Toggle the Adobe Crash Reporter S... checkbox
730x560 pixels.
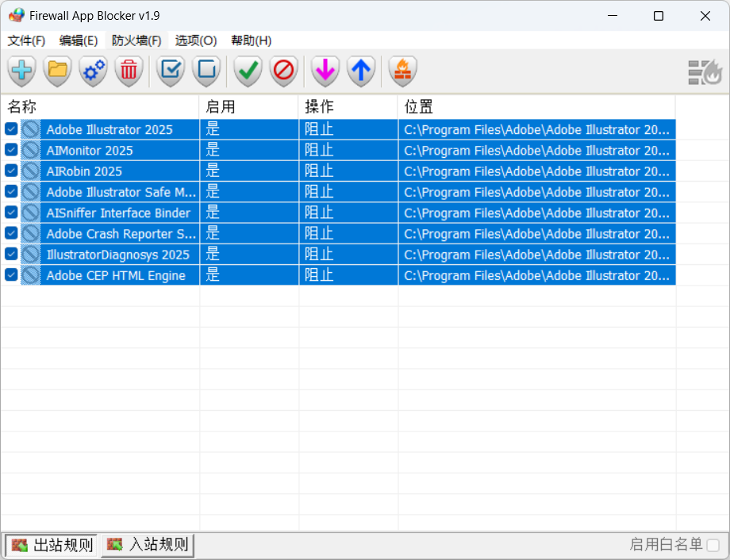11,233
